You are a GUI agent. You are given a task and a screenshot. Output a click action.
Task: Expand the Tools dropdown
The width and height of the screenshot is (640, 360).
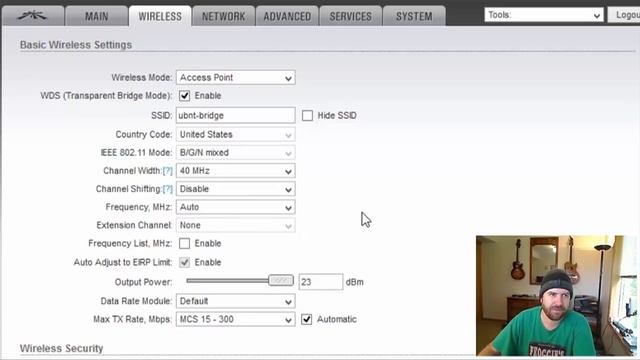(x=544, y=15)
